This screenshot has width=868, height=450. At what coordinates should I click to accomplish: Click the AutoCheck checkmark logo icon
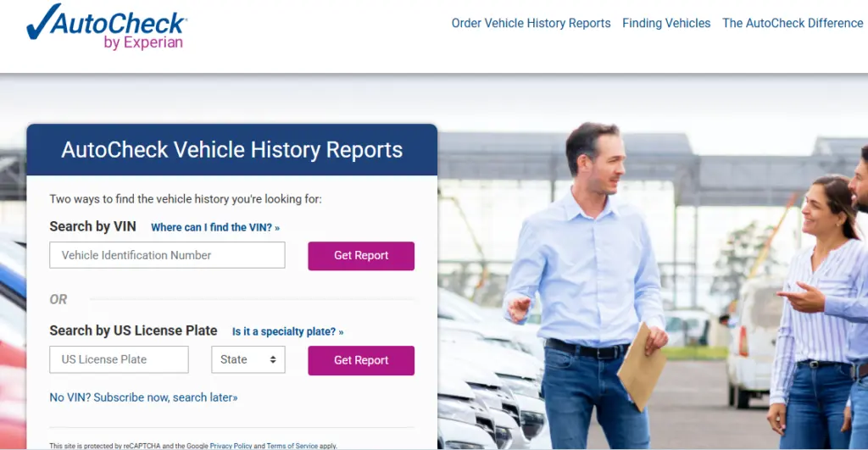[x=43, y=22]
